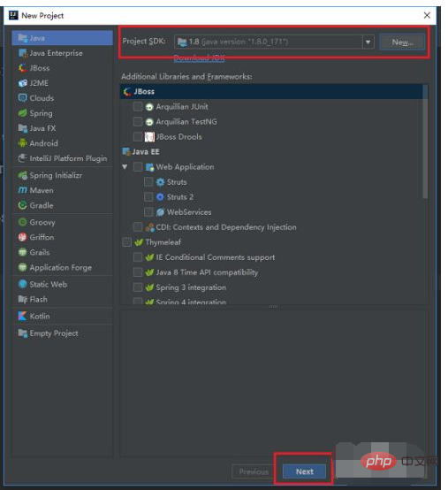448x490 pixels.
Task: Select the Maven project type icon
Action: coord(22,190)
